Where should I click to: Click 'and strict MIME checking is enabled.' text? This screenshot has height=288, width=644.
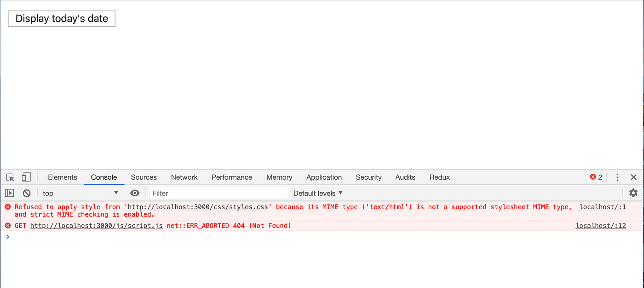point(85,214)
